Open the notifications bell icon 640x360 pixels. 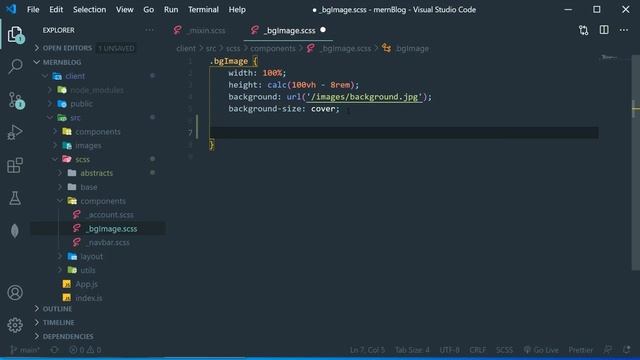627,350
